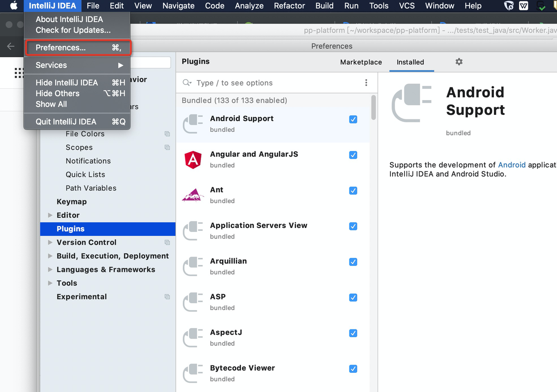Click the Bytecode Viewer plug icon
This screenshot has width=557, height=392.
coord(193,374)
